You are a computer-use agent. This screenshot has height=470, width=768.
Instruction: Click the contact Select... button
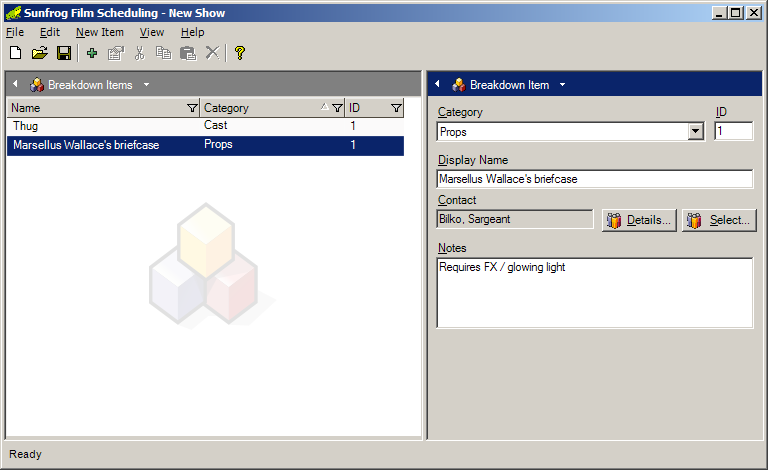pos(719,220)
